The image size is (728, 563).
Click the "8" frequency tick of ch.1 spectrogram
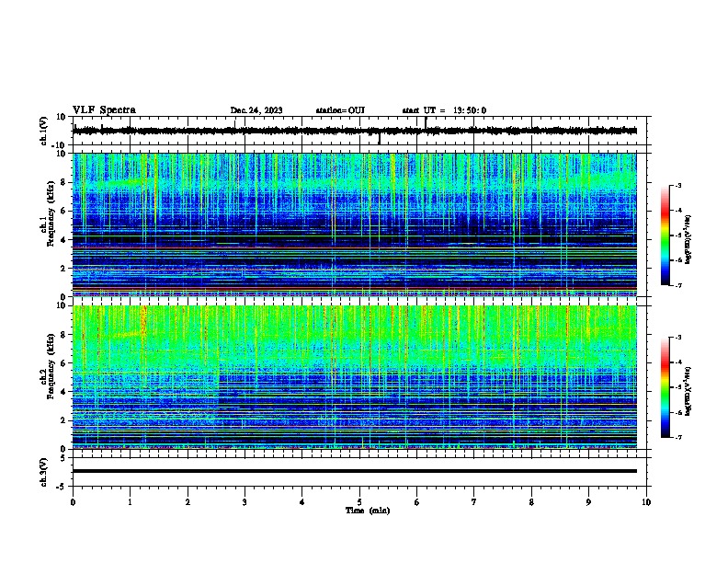tap(63, 182)
